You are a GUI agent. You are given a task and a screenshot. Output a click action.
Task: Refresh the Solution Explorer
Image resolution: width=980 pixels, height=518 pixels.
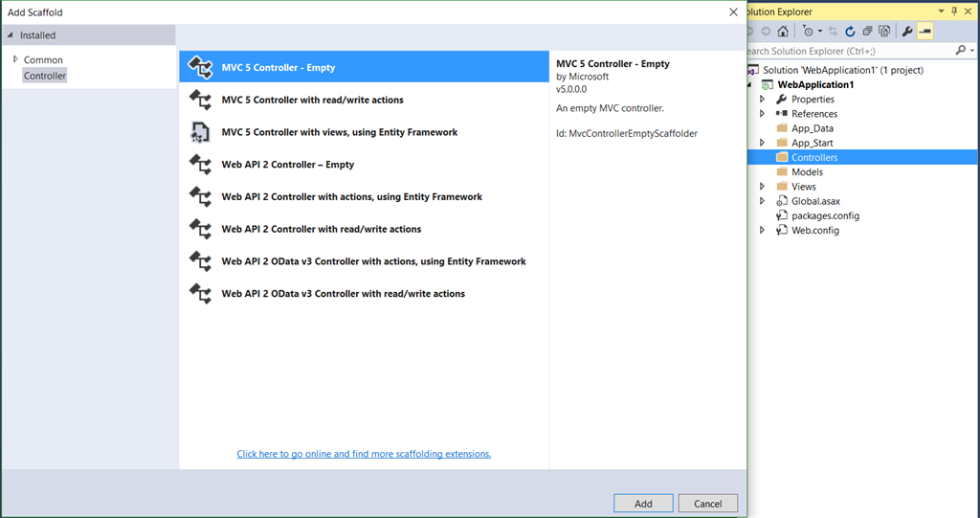[x=850, y=32]
